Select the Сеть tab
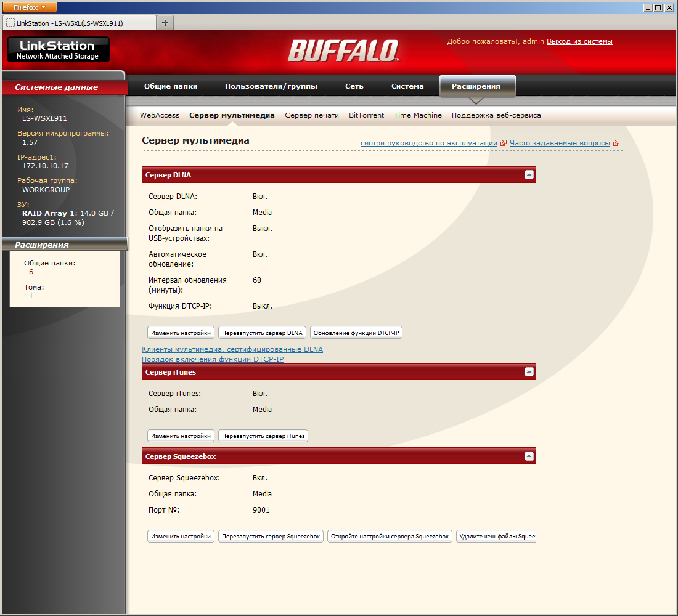The width and height of the screenshot is (678, 616). (x=354, y=86)
